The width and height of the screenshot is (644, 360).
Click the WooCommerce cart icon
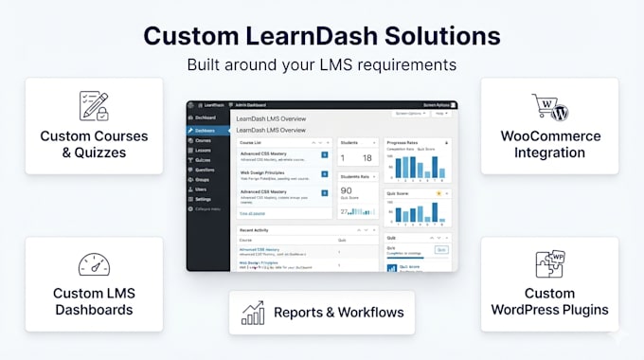pyautogui.click(x=550, y=107)
